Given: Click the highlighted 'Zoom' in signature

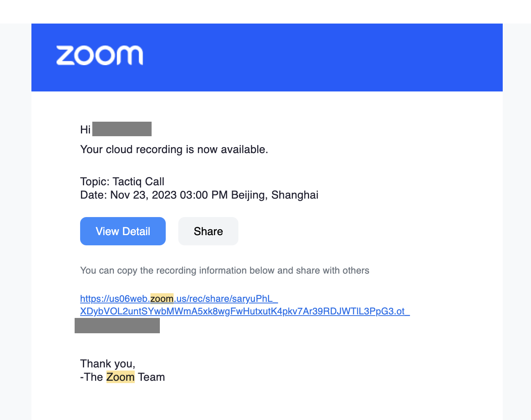Looking at the screenshot, I should pos(121,377).
